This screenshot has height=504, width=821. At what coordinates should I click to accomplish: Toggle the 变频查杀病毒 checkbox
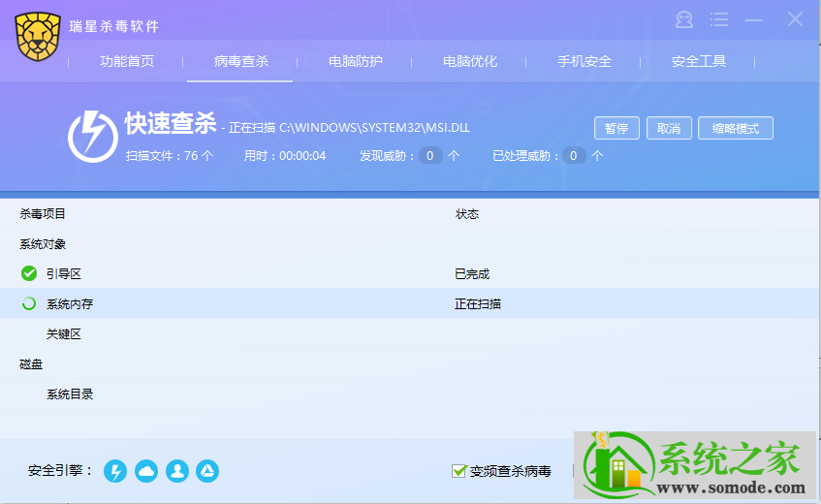458,471
